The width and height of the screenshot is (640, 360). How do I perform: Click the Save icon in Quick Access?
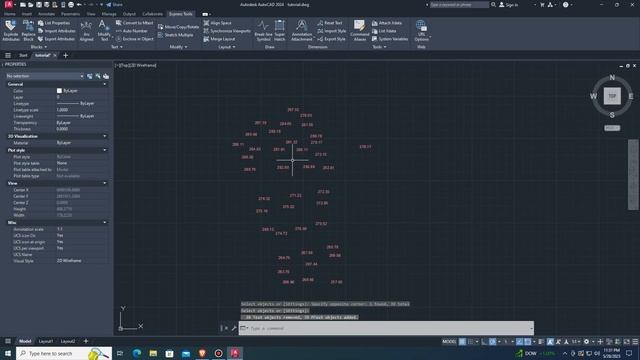(x=39, y=5)
